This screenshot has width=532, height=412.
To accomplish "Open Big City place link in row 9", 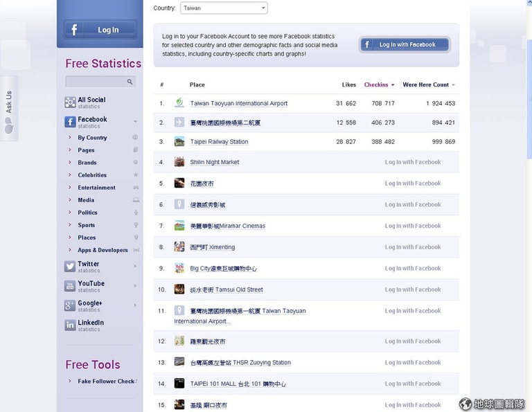I will (x=223, y=269).
